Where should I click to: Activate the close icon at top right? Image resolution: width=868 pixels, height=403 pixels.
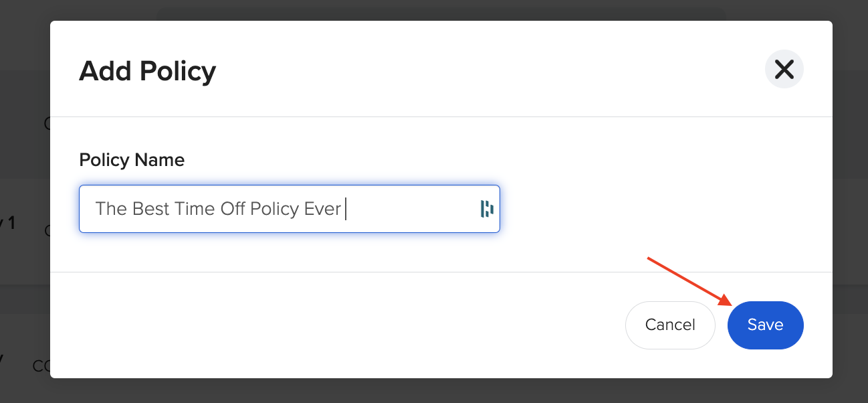coord(784,69)
